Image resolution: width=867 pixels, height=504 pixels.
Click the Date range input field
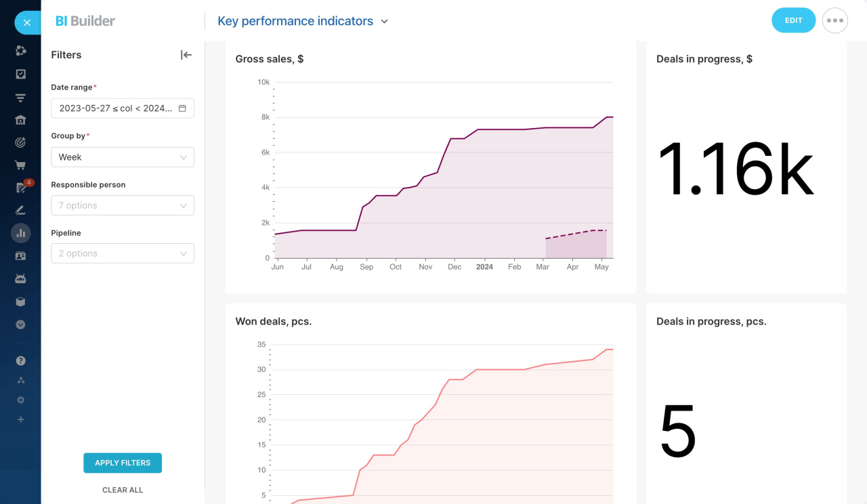point(123,108)
